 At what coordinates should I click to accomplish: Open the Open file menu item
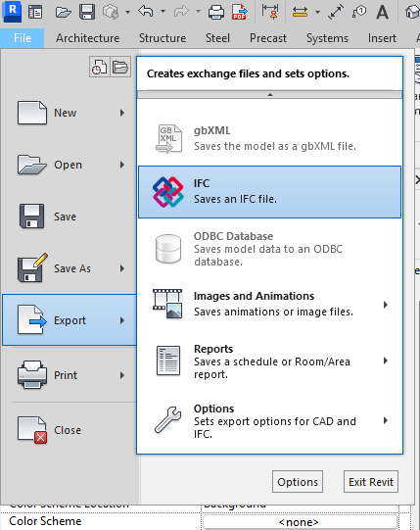pyautogui.click(x=70, y=165)
